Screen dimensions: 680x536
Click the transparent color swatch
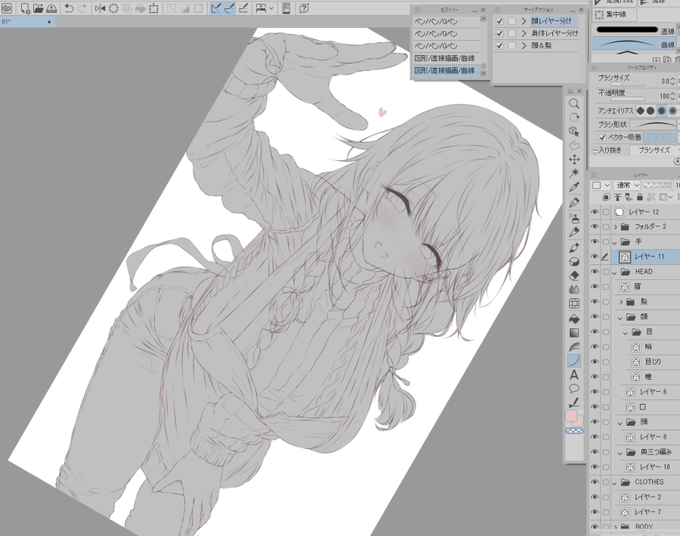click(x=574, y=431)
